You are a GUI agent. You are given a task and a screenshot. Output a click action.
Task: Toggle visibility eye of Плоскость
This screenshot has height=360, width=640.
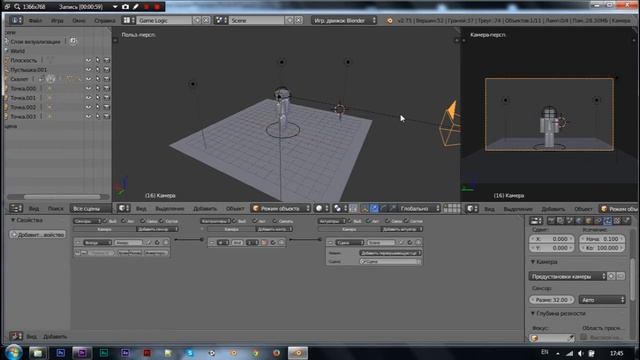(x=88, y=60)
